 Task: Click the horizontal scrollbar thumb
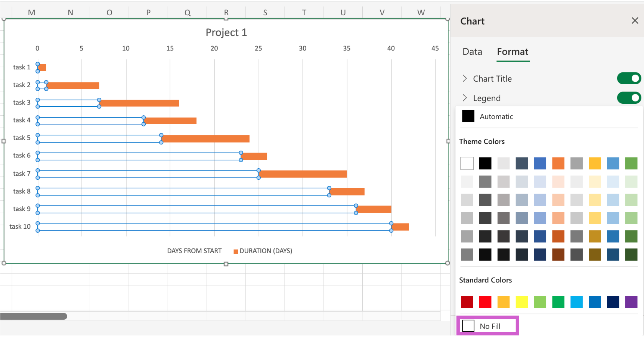pos(34,316)
